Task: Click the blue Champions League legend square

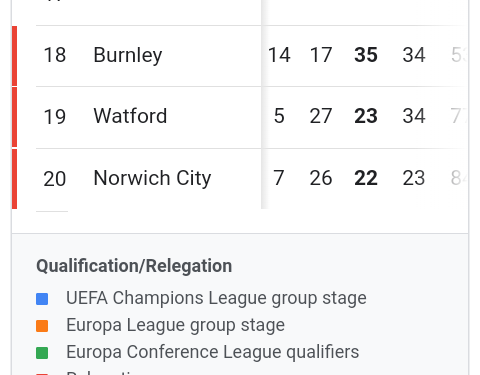Action: [x=42, y=299]
